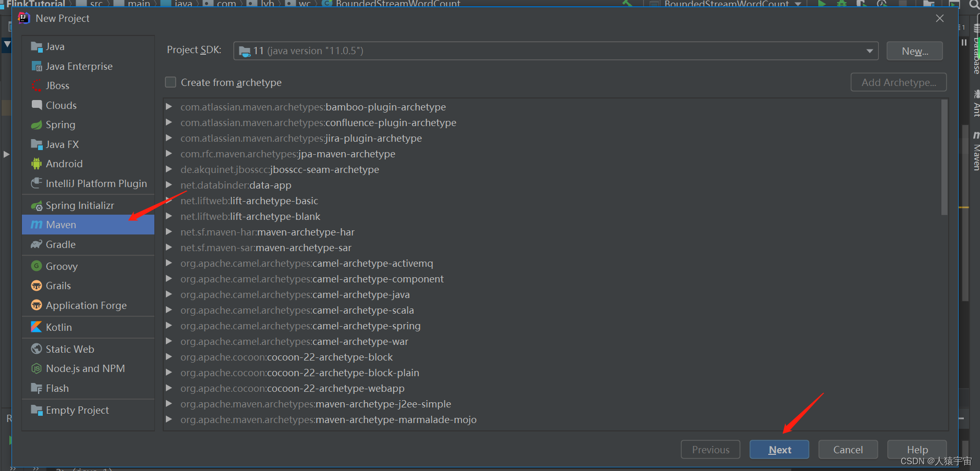
Task: Expand camel-archetype-activemq entry
Action: pyautogui.click(x=169, y=263)
